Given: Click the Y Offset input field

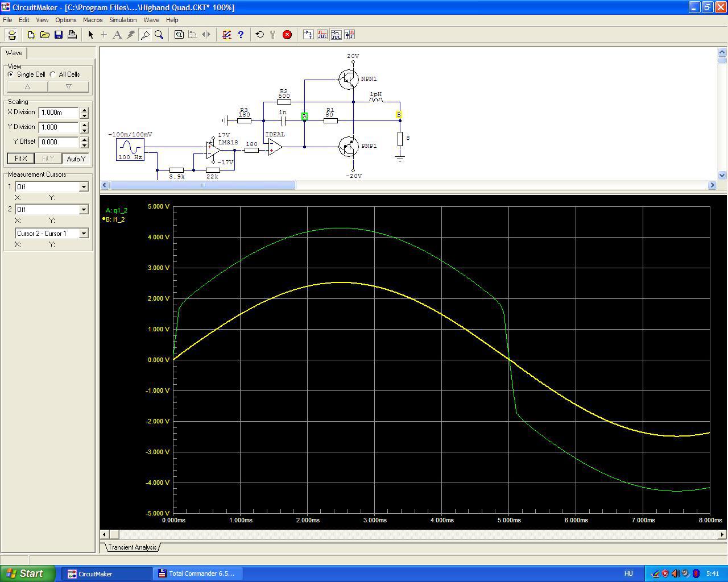Looking at the screenshot, I should 59,142.
